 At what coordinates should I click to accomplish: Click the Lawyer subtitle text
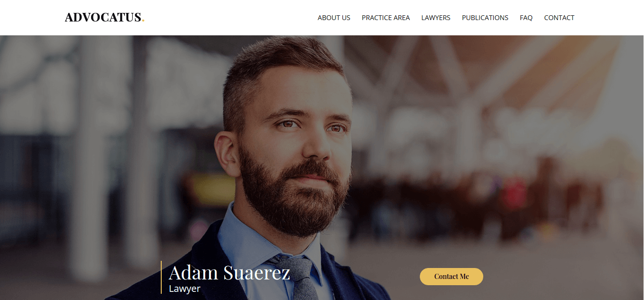pyautogui.click(x=185, y=289)
